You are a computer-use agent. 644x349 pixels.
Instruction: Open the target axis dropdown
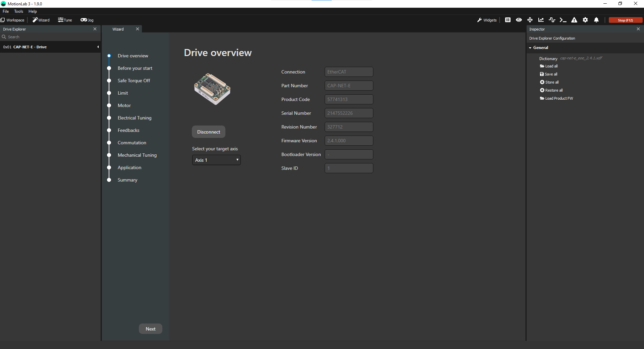pyautogui.click(x=216, y=160)
